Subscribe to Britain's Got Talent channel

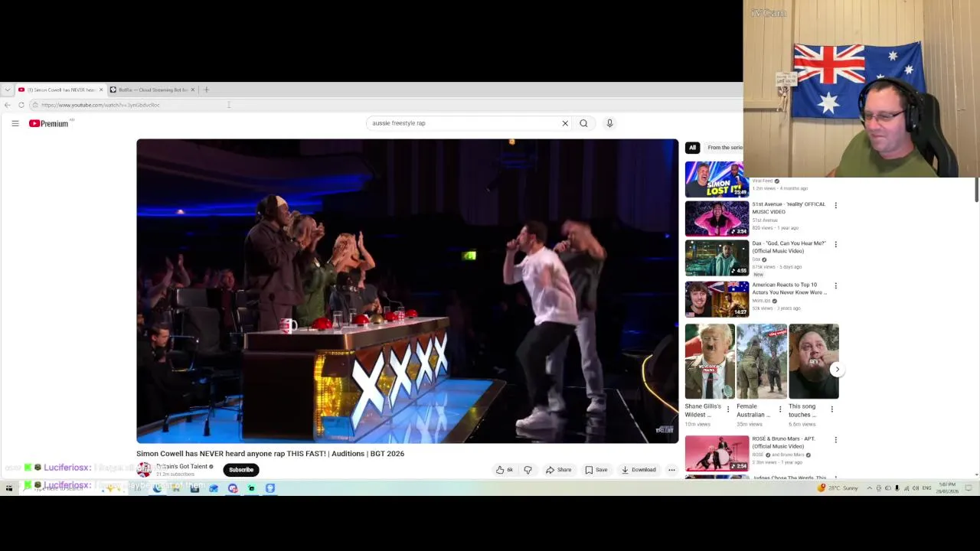(241, 470)
